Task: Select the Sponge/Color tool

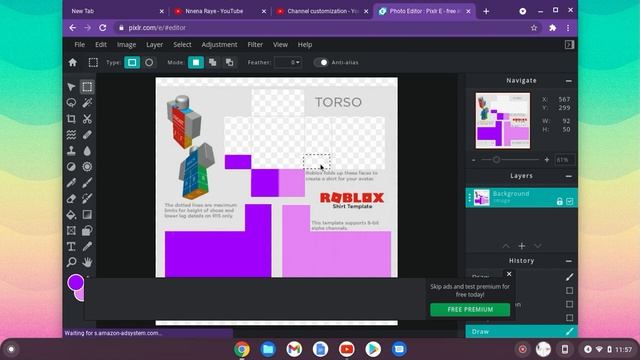Action: coord(87,167)
